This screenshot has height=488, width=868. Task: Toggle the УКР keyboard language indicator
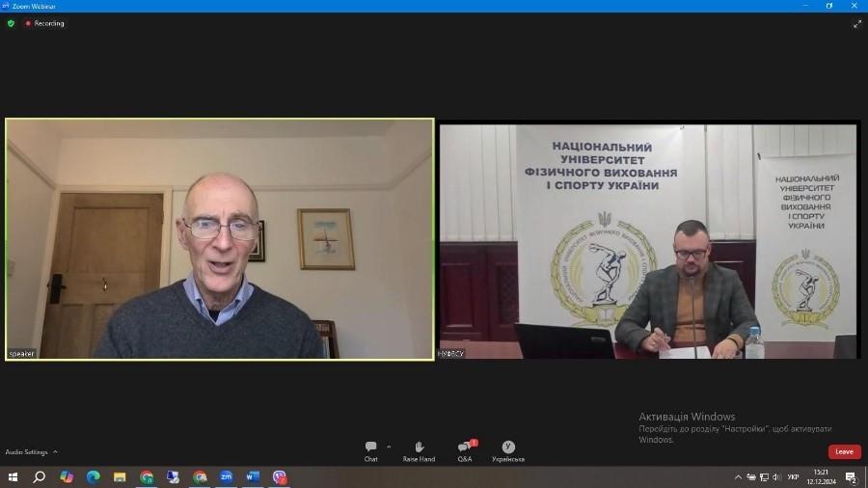[x=793, y=476]
